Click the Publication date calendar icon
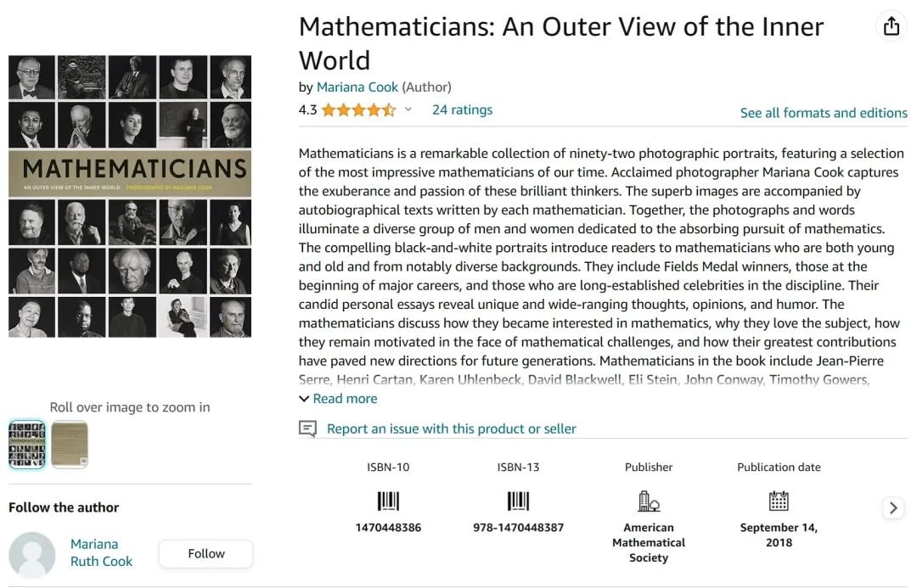The image size is (917, 588). pos(779,501)
